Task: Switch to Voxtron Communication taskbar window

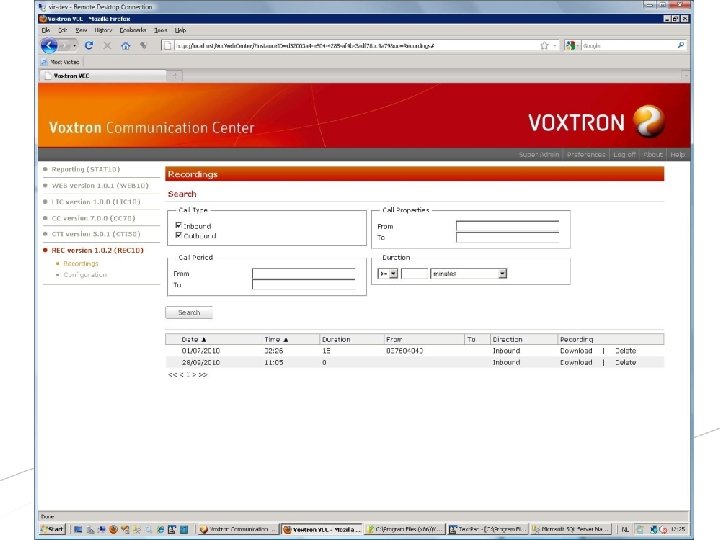Action: coord(238,529)
